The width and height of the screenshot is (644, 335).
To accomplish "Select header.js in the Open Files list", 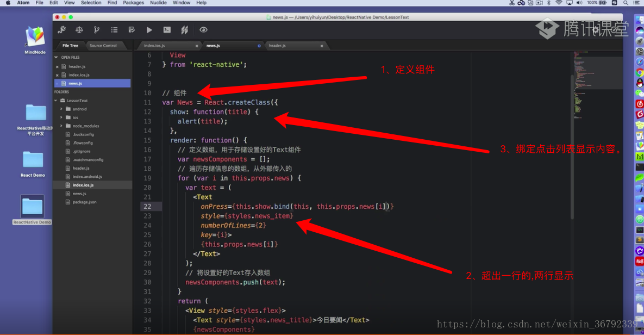I will tap(92, 66).
